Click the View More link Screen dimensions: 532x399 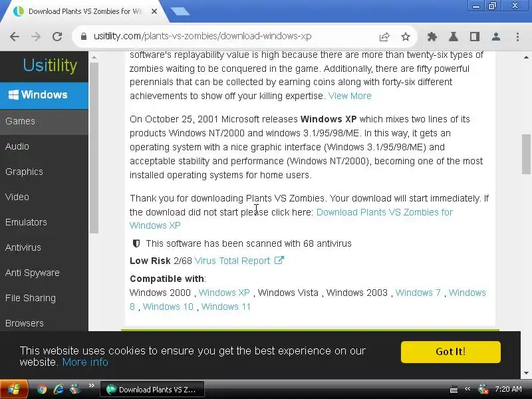coord(350,96)
